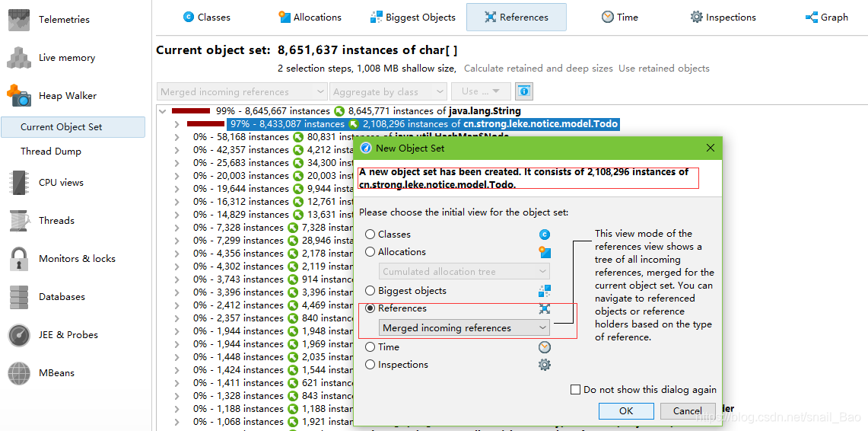Close the New Object Set dialog

[711, 148]
